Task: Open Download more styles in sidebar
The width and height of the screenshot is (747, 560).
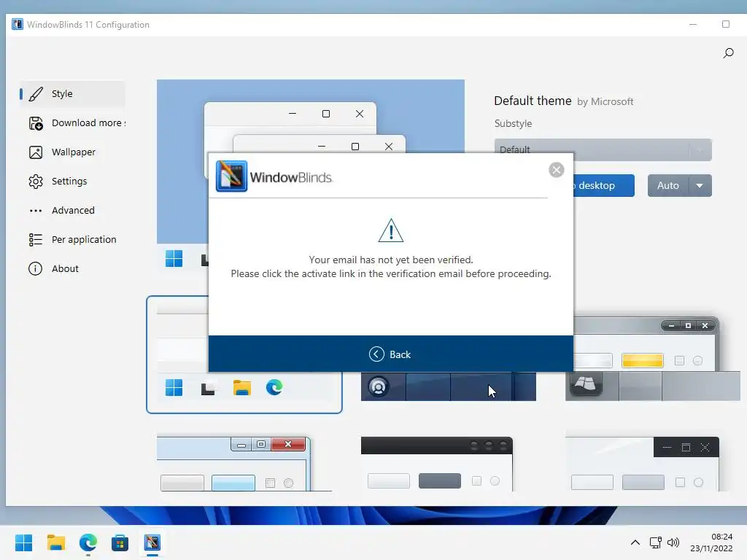Action: pyautogui.click(x=72, y=122)
